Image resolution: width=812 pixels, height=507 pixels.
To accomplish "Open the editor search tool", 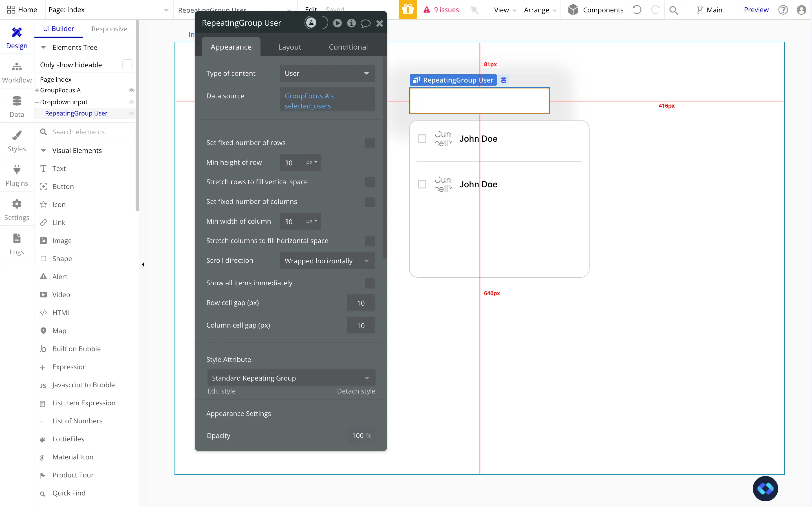I will click(x=674, y=10).
